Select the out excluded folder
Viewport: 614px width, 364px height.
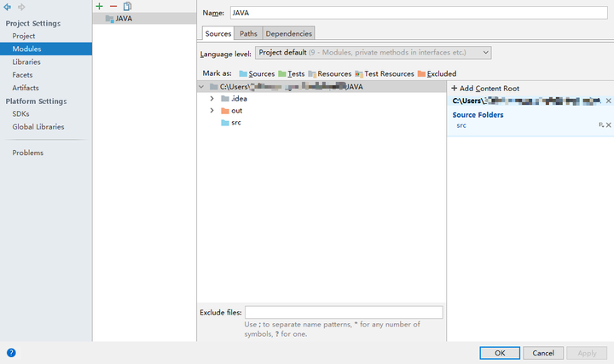pos(232,111)
